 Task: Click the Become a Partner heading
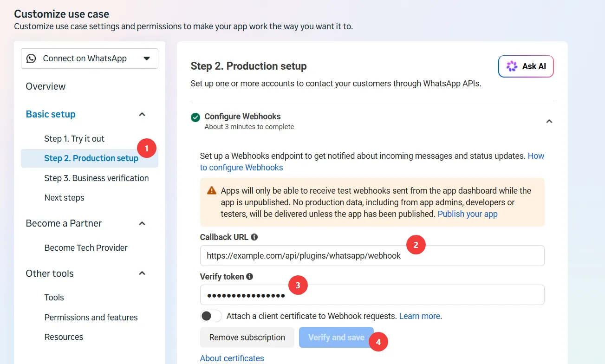coord(64,223)
